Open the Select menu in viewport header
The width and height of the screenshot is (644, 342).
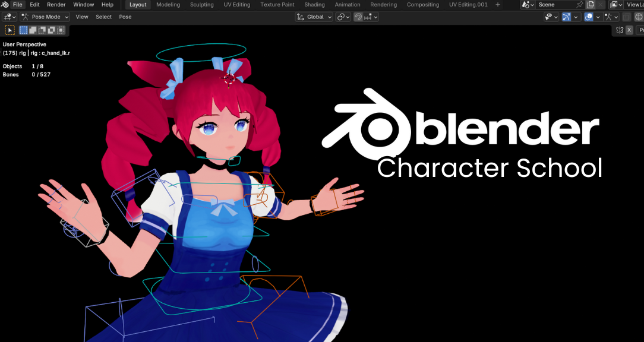(103, 17)
